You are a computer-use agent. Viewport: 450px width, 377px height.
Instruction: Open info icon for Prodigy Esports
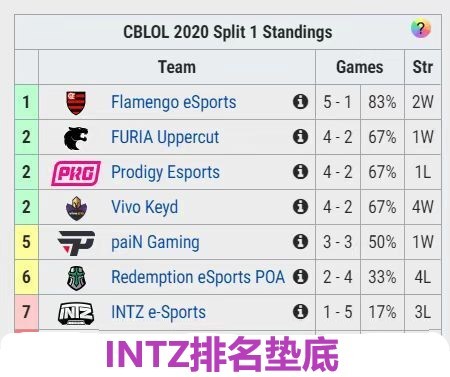(300, 172)
